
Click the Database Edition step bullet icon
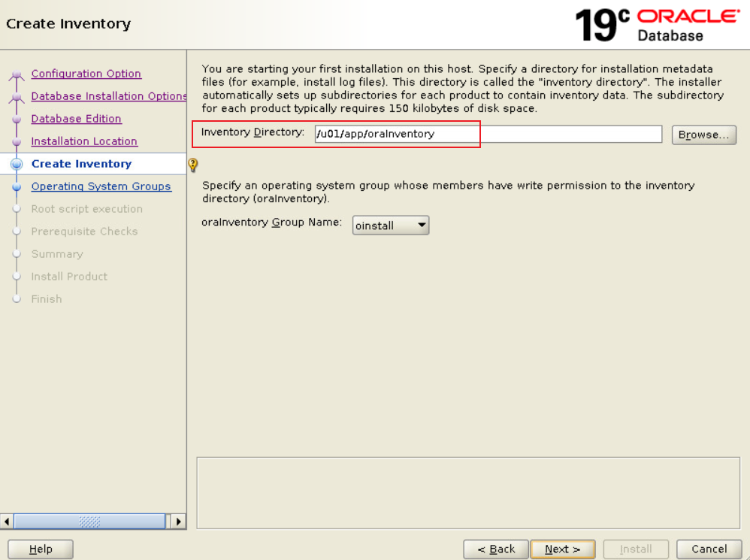[17, 119]
